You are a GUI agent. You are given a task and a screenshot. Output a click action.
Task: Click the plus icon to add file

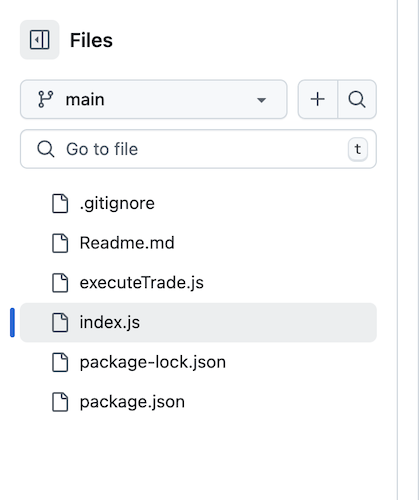[318, 99]
